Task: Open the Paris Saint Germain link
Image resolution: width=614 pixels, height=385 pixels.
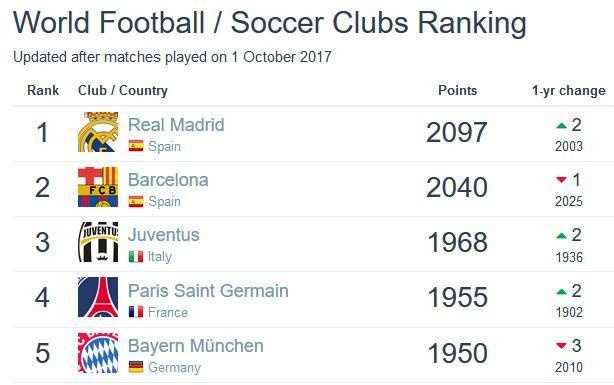Action: 208,291
